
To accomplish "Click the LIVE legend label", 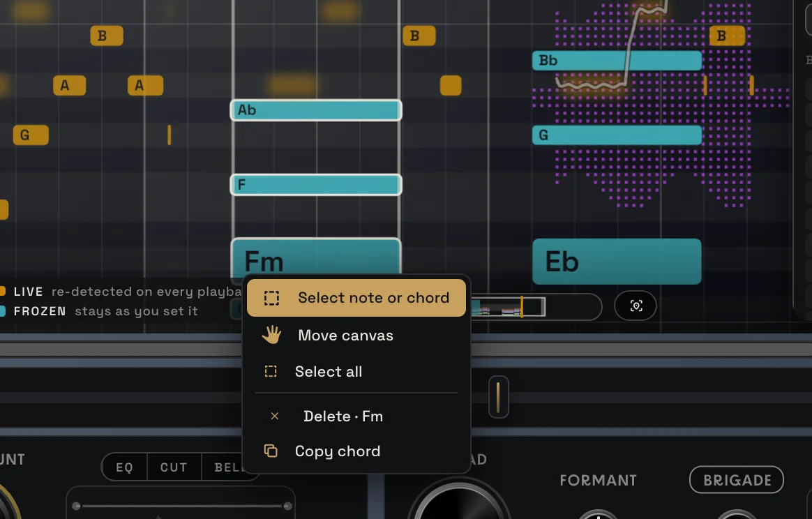I will point(29,292).
